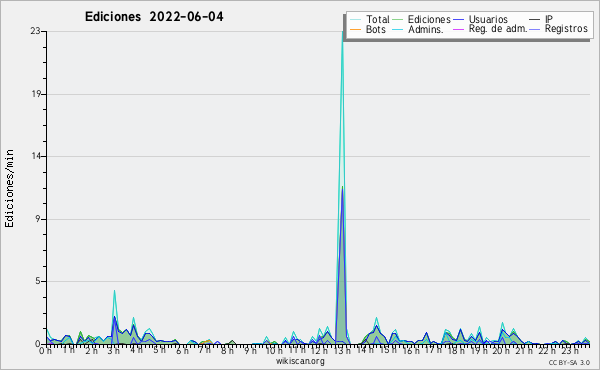This screenshot has width=600, height=370.
Task: Click the y-axis value 14
Action: point(35,156)
